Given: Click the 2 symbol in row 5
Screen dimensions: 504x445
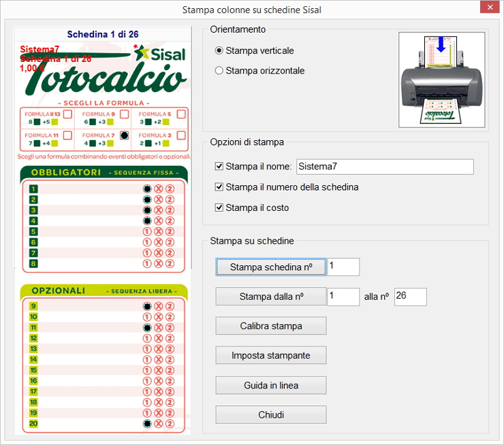Looking at the screenshot, I should point(170,232).
